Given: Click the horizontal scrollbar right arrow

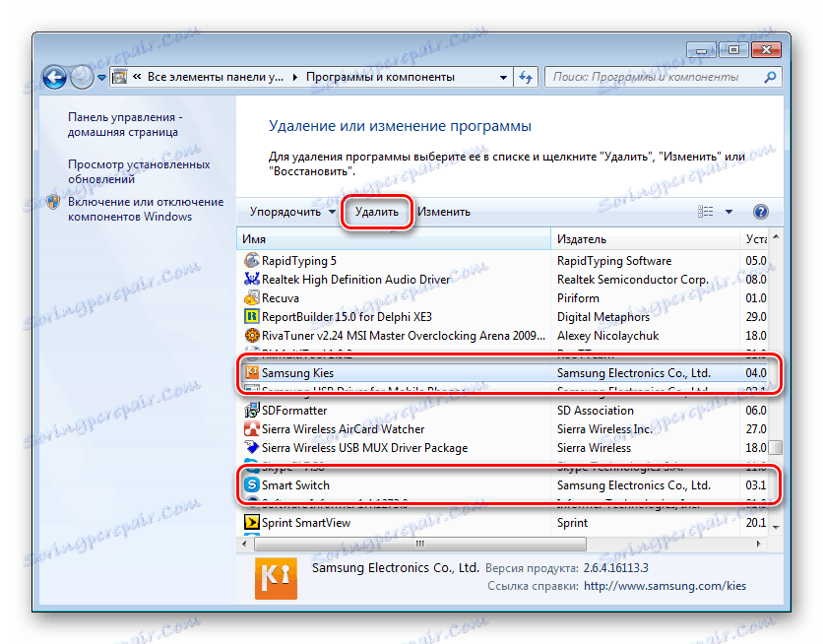Looking at the screenshot, I should click(758, 544).
